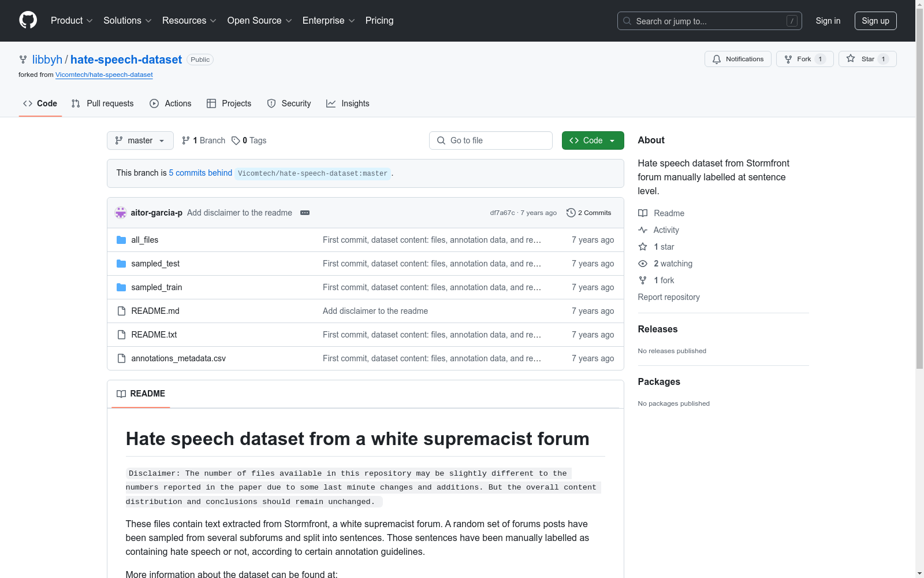
Task: Click the Sign up button
Action: click(x=875, y=21)
